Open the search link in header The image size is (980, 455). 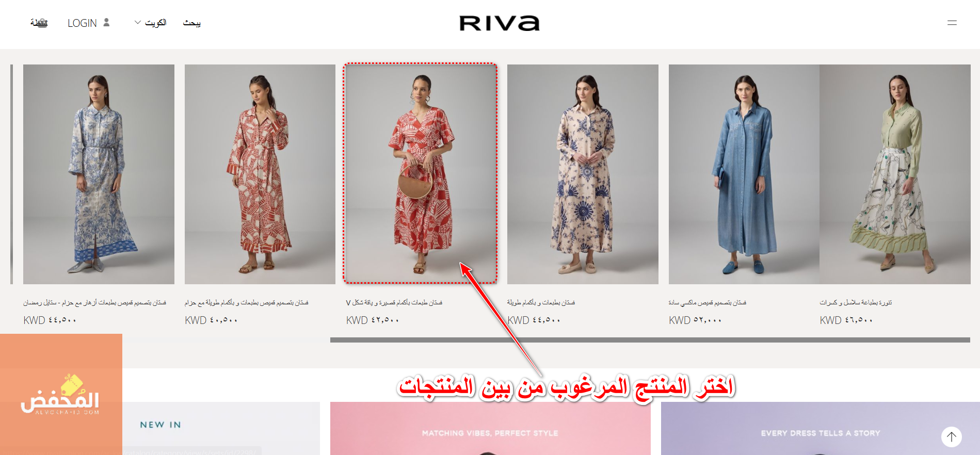point(192,23)
